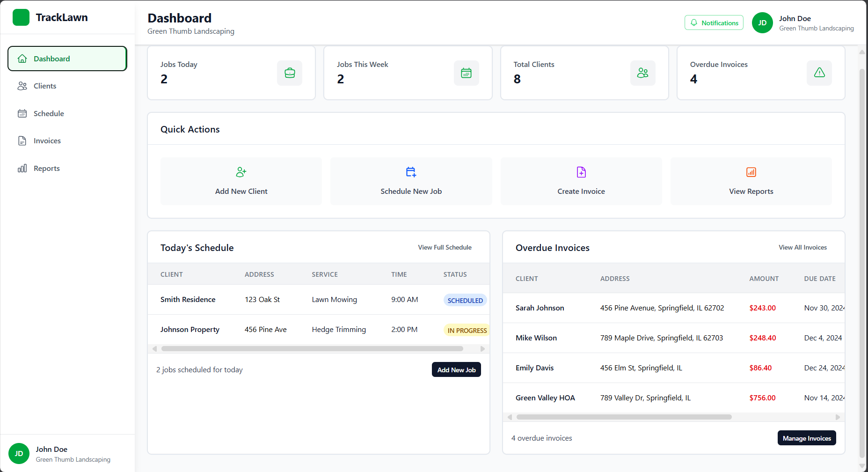The width and height of the screenshot is (868, 472).
Task: Click the chart icon above View Reports
Action: [751, 172]
